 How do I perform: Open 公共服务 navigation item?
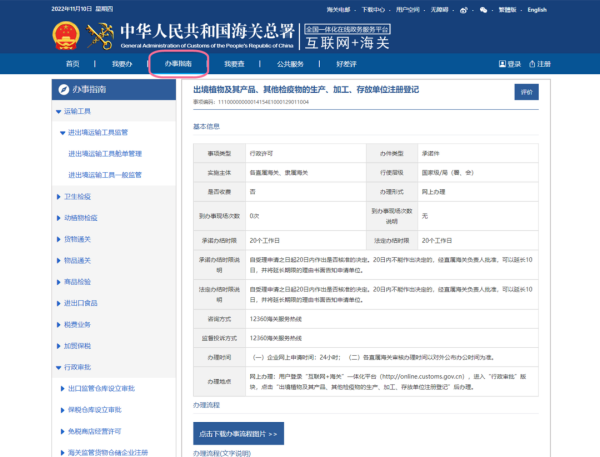[290, 64]
